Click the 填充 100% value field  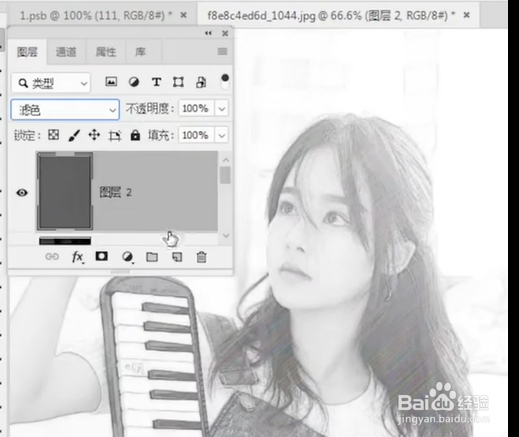(196, 135)
